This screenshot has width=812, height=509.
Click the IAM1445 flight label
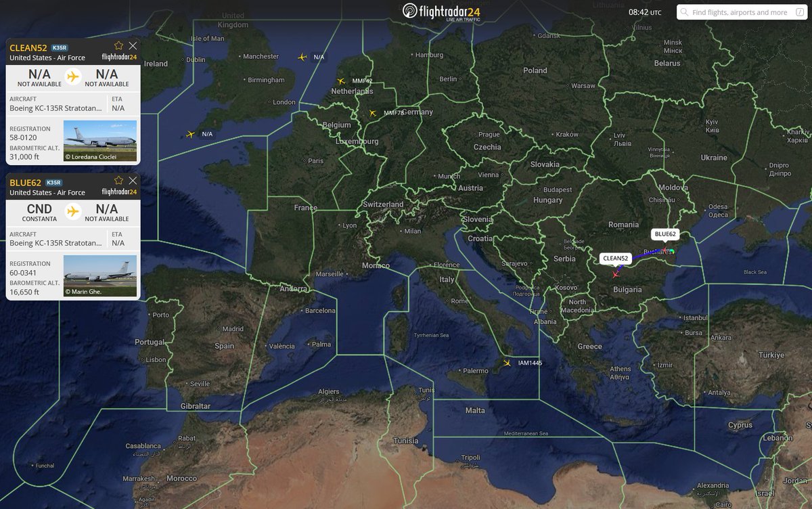tap(530, 363)
